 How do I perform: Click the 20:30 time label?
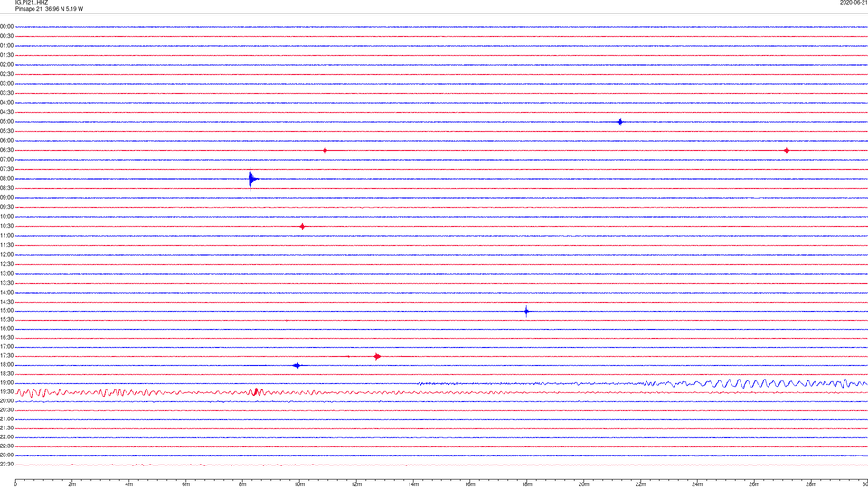point(6,410)
